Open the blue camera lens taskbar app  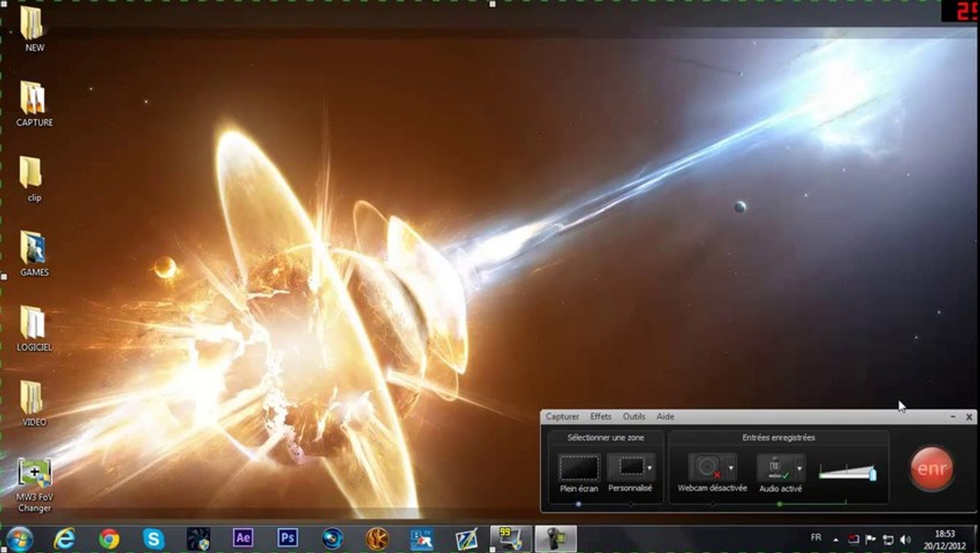(x=333, y=538)
